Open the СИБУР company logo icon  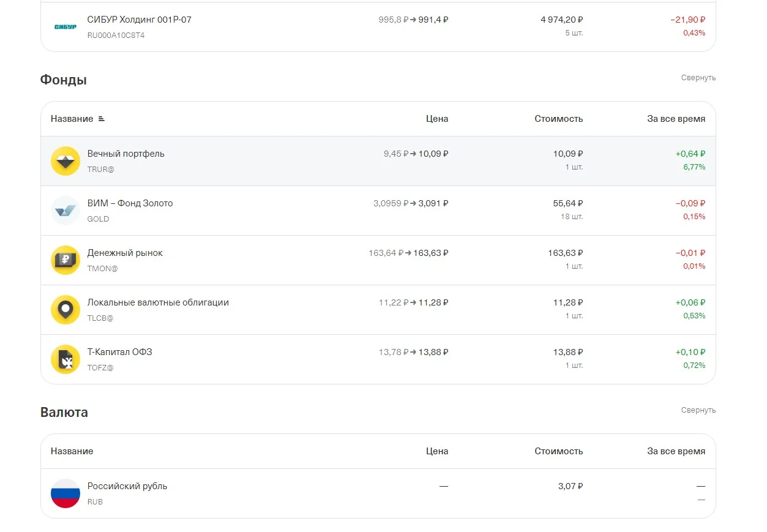[65, 27]
